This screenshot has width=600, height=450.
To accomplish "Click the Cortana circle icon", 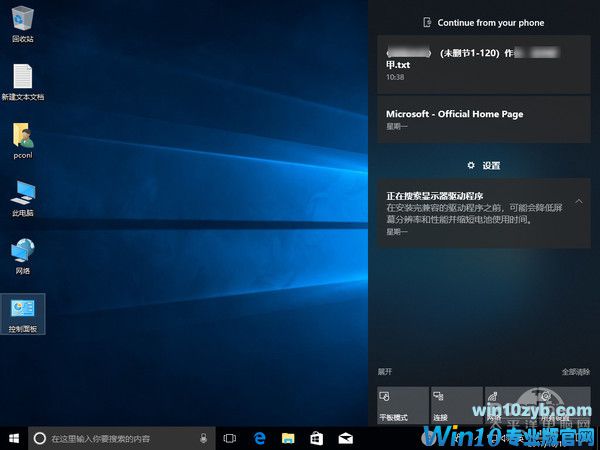I will 40,438.
